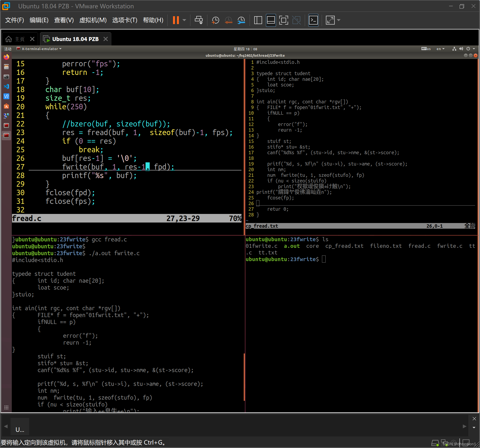
Task: Open the snapshot manager
Action: pos(241,20)
